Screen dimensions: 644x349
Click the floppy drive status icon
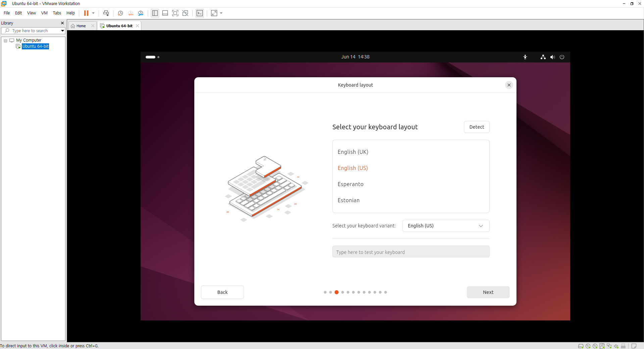pyautogui.click(x=602, y=346)
